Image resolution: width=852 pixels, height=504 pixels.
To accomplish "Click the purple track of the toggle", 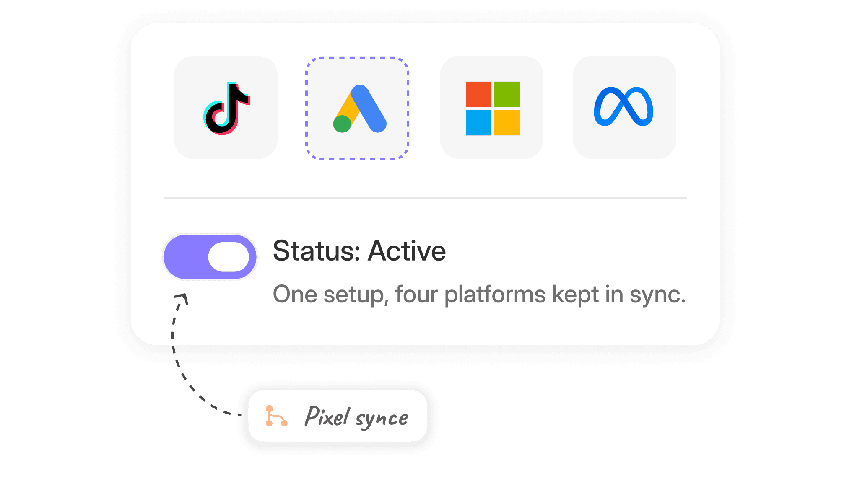I will point(184,257).
